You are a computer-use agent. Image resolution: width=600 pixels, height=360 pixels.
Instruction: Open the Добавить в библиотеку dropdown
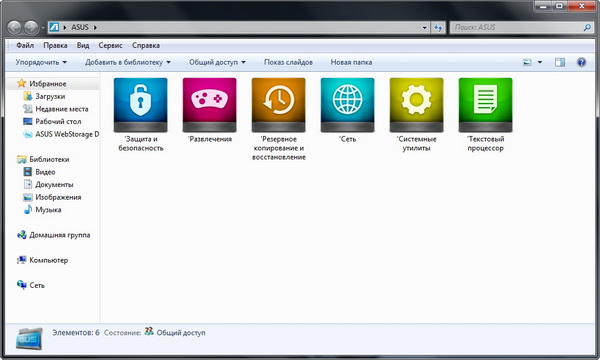[128, 62]
